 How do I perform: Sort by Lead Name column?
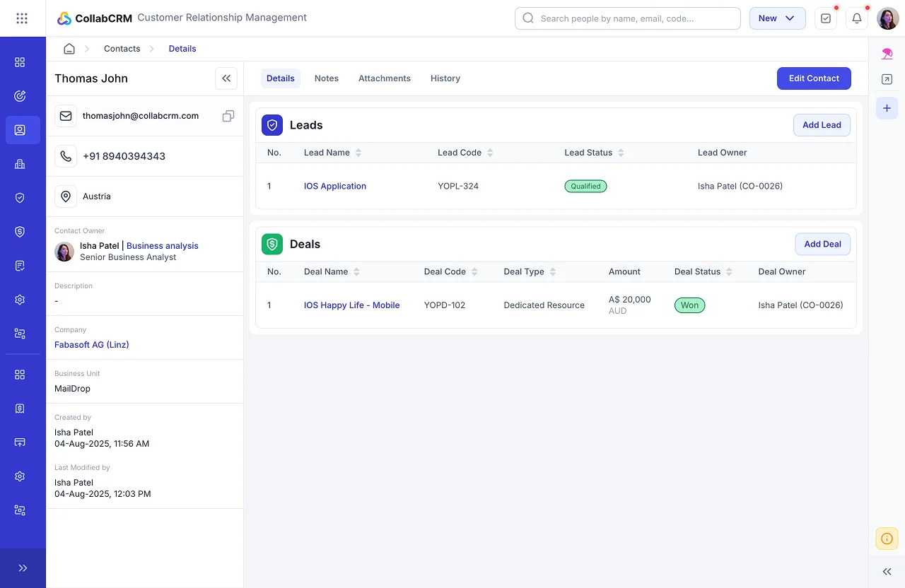tap(358, 153)
